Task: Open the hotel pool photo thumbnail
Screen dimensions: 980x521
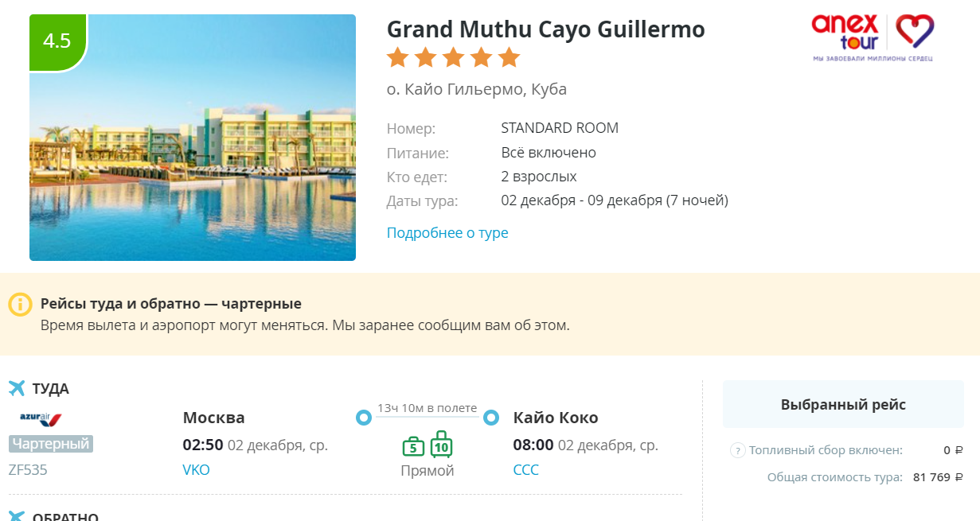Action: (x=193, y=138)
